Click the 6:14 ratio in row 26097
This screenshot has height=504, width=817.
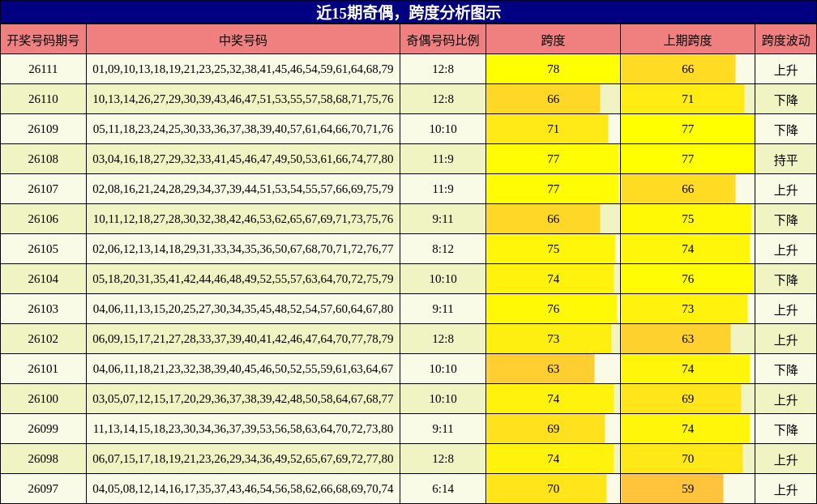(x=443, y=489)
